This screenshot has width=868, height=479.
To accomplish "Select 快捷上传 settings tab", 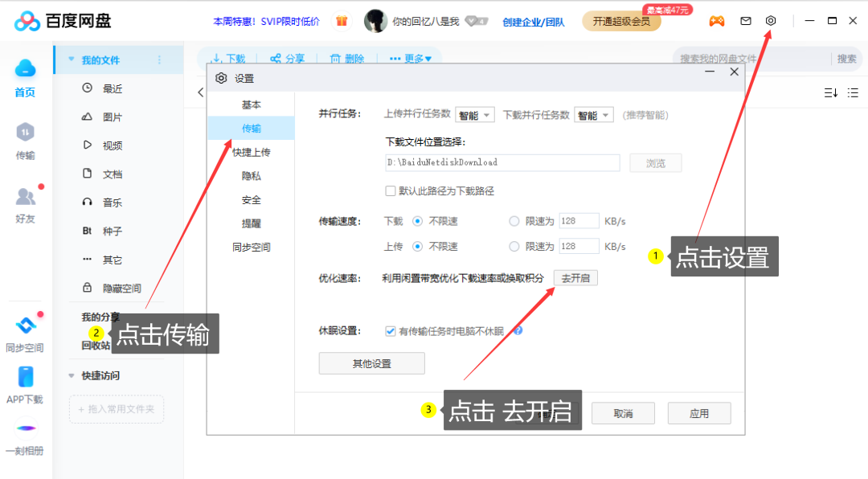I will click(252, 152).
